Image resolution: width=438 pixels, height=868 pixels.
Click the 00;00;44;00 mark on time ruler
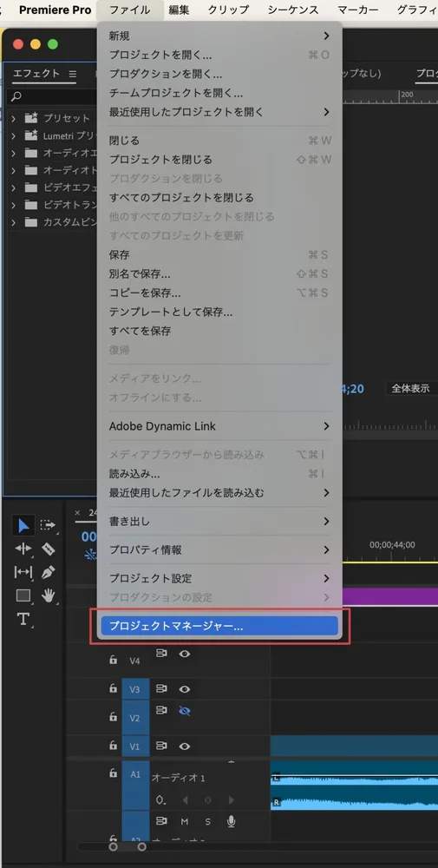pyautogui.click(x=392, y=545)
